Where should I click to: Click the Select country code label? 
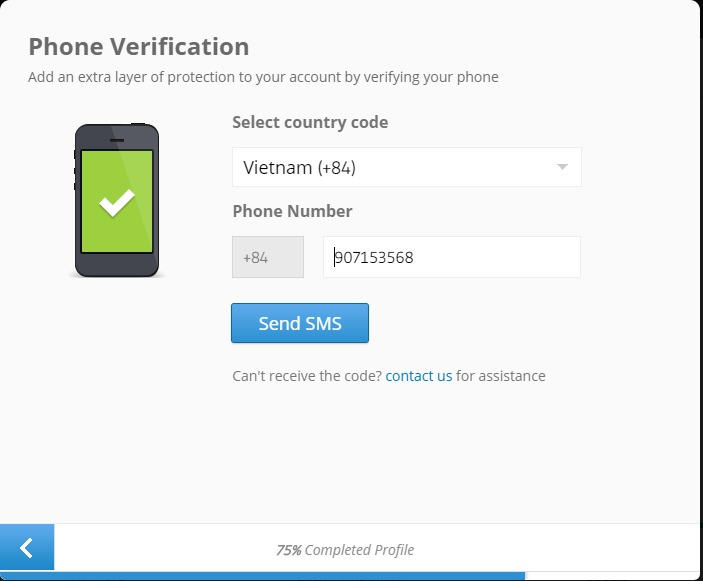point(310,122)
